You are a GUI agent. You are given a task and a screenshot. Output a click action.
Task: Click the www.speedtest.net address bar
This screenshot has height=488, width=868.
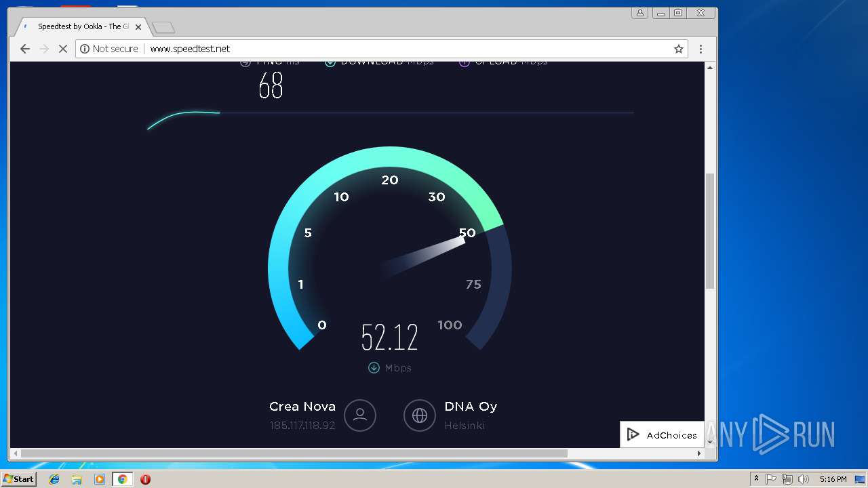point(381,49)
